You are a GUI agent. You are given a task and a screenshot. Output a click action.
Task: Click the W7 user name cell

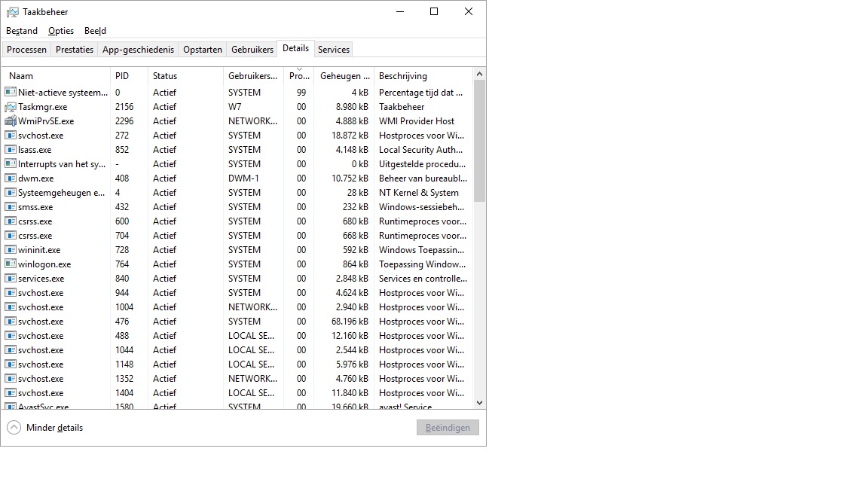click(235, 107)
